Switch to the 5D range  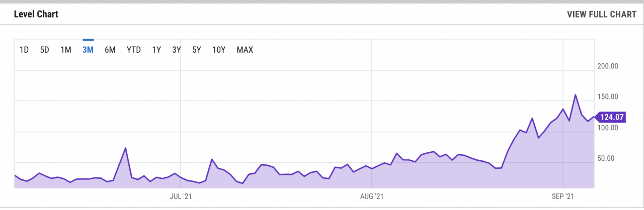pyautogui.click(x=45, y=50)
